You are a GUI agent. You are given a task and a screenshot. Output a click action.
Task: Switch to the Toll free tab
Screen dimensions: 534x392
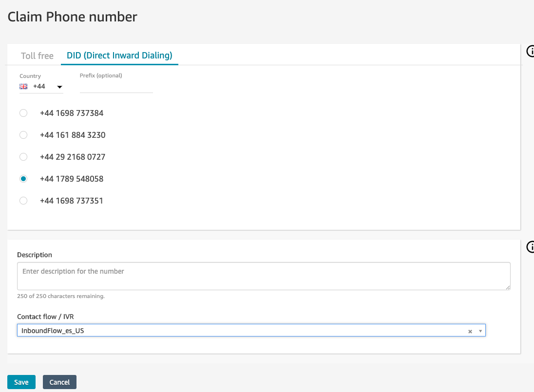[37, 56]
